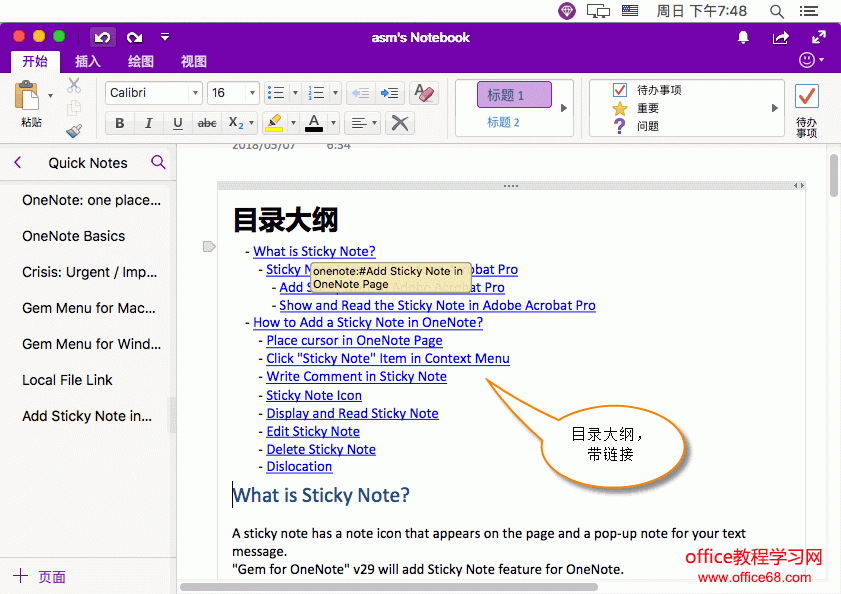Click the yellow text highlight color button
This screenshot has height=594, width=841.
click(273, 123)
